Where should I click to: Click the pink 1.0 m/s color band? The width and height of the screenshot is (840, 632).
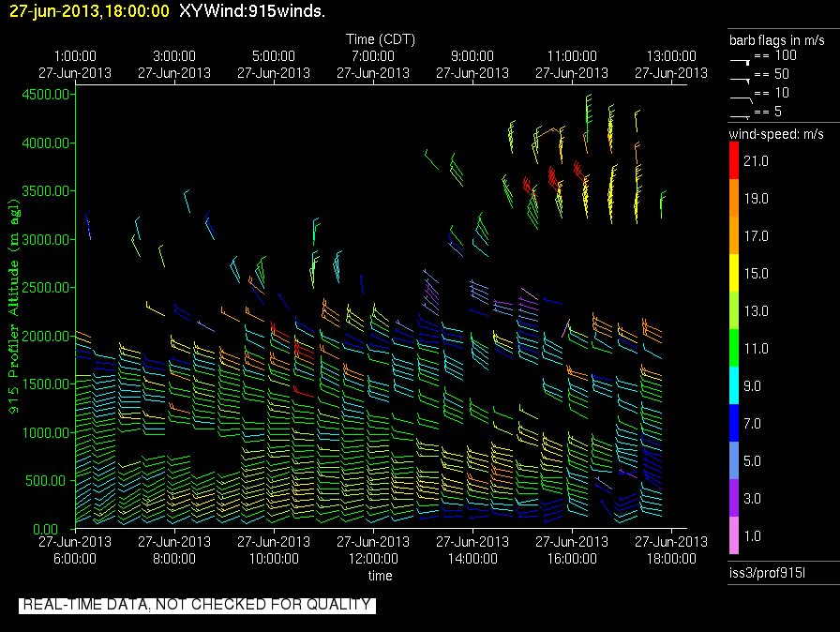click(x=734, y=535)
